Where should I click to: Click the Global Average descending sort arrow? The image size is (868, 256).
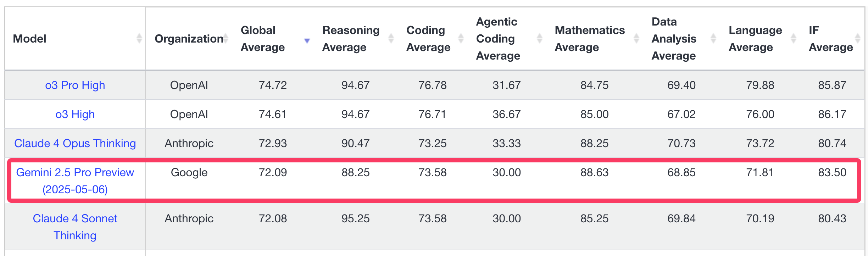pos(307,41)
